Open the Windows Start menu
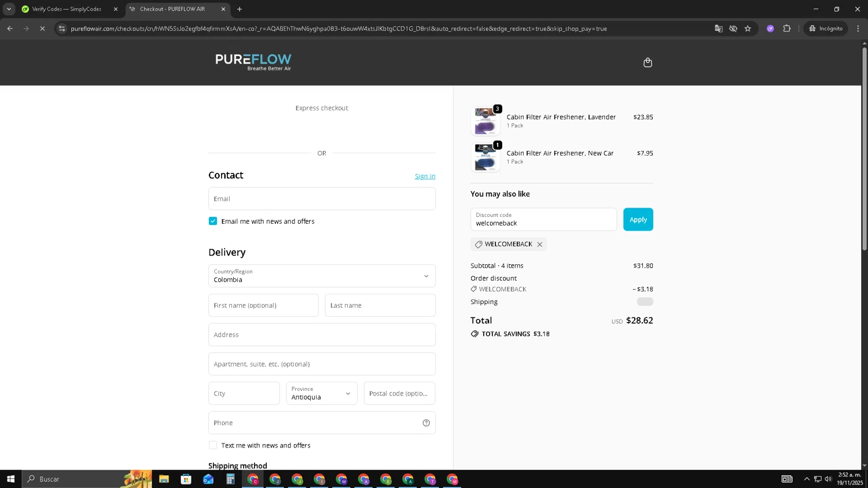This screenshot has height=488, width=868. (x=10, y=479)
